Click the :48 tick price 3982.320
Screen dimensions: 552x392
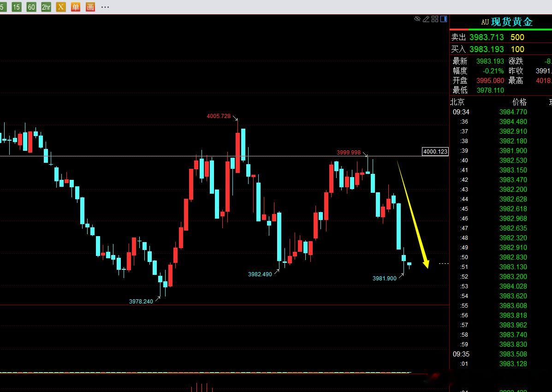click(513, 238)
